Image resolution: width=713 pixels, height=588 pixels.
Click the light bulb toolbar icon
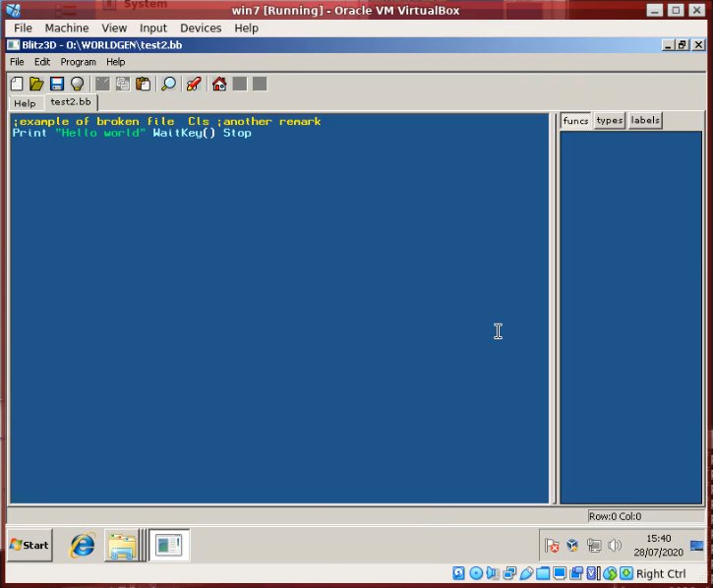coord(78,84)
